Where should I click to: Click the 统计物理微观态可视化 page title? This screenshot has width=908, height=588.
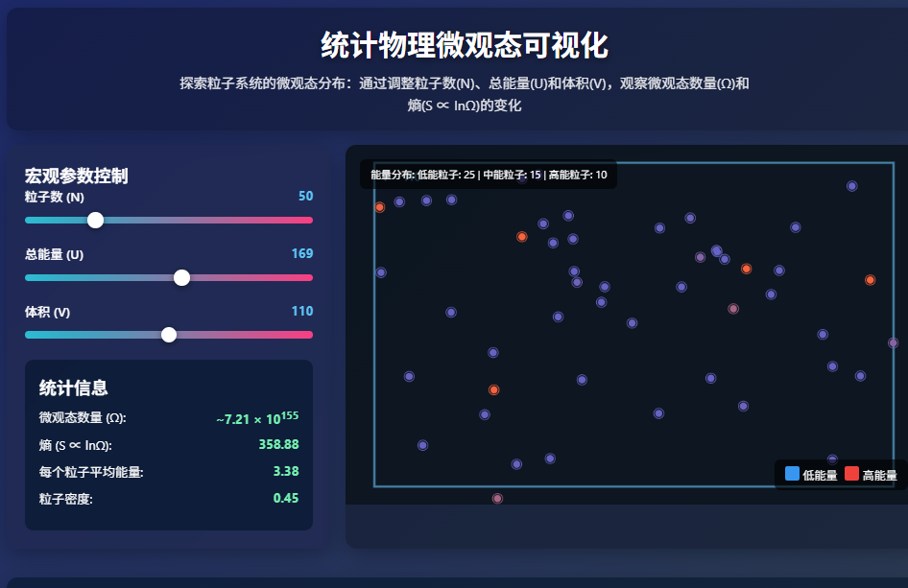click(x=464, y=45)
